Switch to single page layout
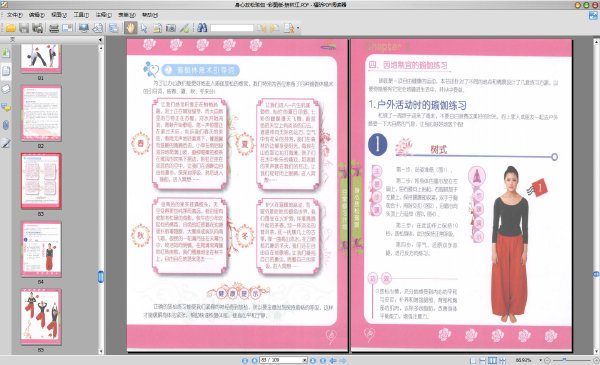The height and width of the screenshot is (365, 600). click(x=473, y=360)
